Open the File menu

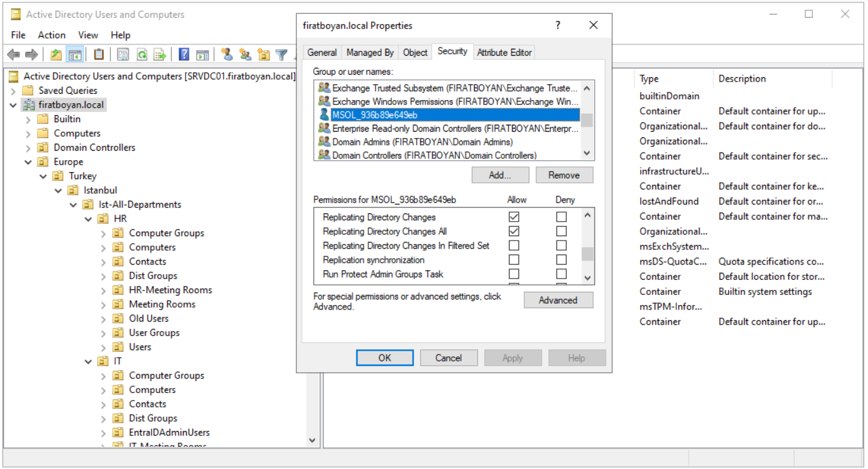18,35
